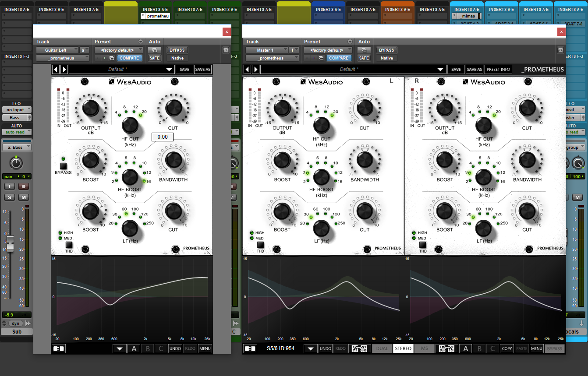Click the HF CUT frequency knob in Guitar Left plugin
The image size is (588, 376).
(x=130, y=126)
